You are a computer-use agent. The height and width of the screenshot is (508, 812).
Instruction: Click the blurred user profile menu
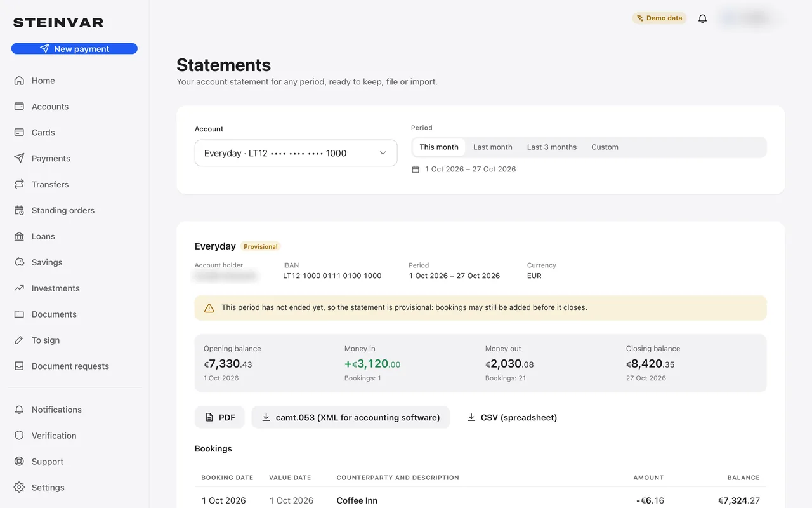pyautogui.click(x=750, y=18)
